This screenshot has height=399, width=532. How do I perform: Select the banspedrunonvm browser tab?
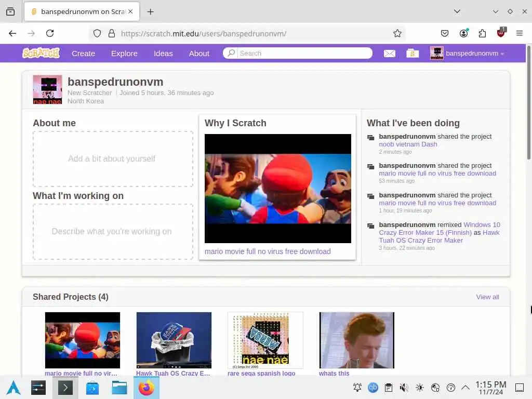pyautogui.click(x=82, y=11)
